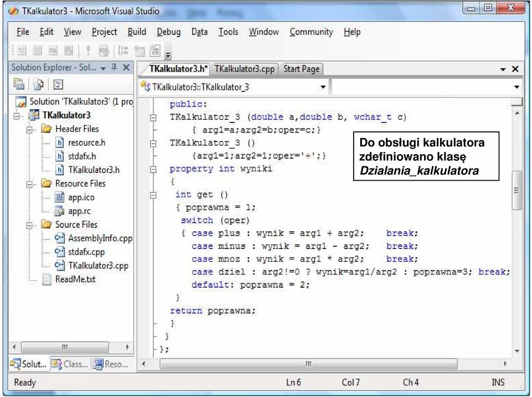
Task: Open stdafx.cpp source file
Action: pos(86,252)
